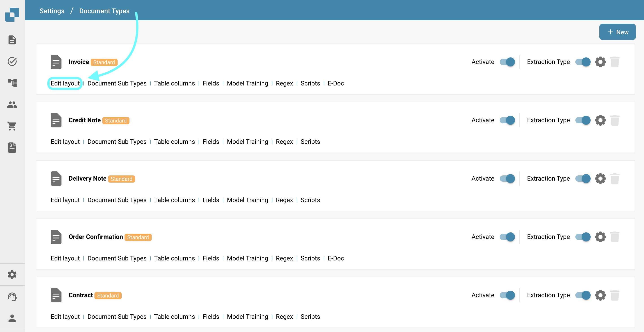Open the documents icon in sidebar
The height and width of the screenshot is (332, 644).
point(12,40)
